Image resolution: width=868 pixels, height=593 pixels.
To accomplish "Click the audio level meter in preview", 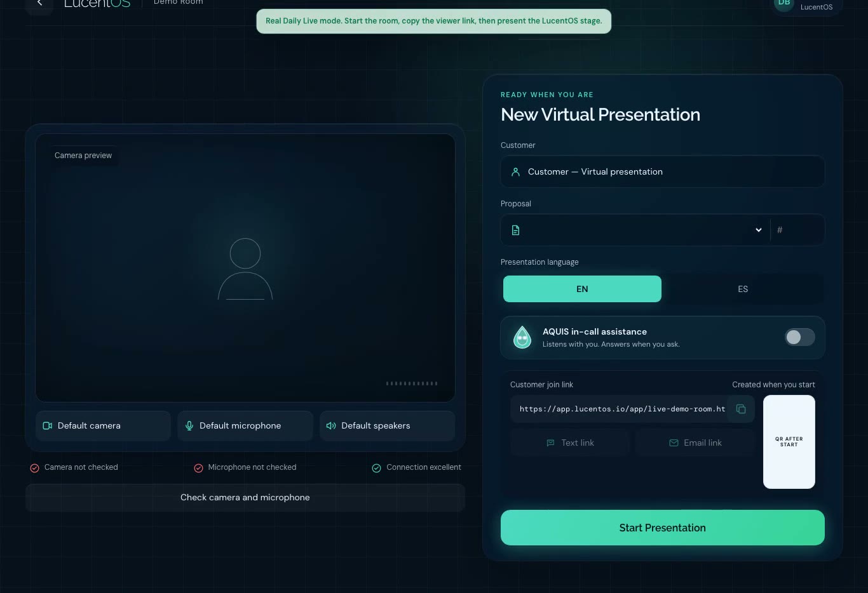I will [412, 383].
